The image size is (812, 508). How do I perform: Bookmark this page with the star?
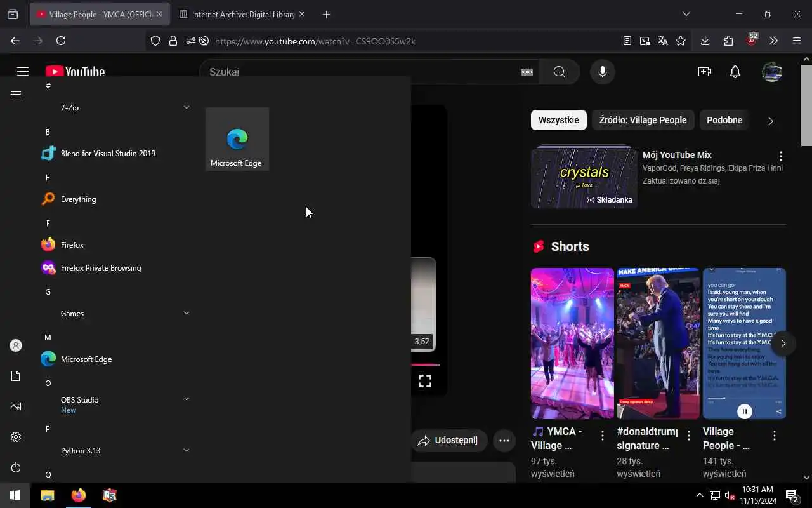click(x=681, y=41)
